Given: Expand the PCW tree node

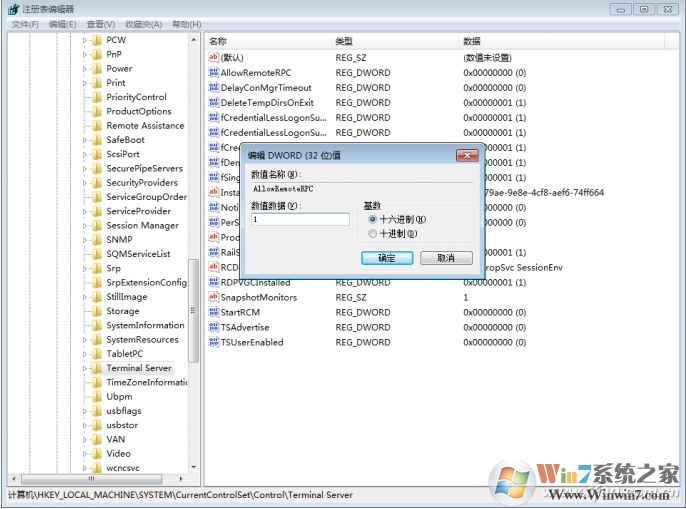Looking at the screenshot, I should click(85, 40).
